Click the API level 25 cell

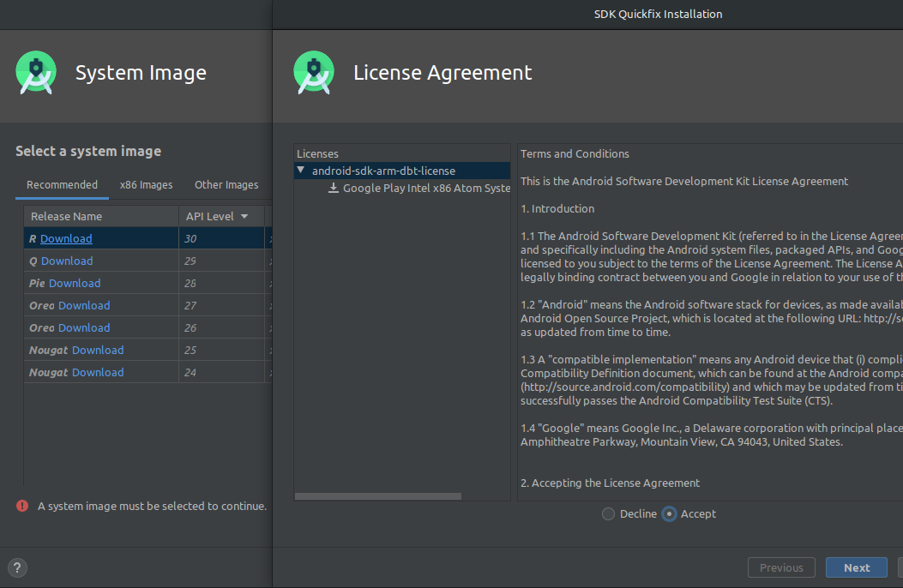point(222,351)
